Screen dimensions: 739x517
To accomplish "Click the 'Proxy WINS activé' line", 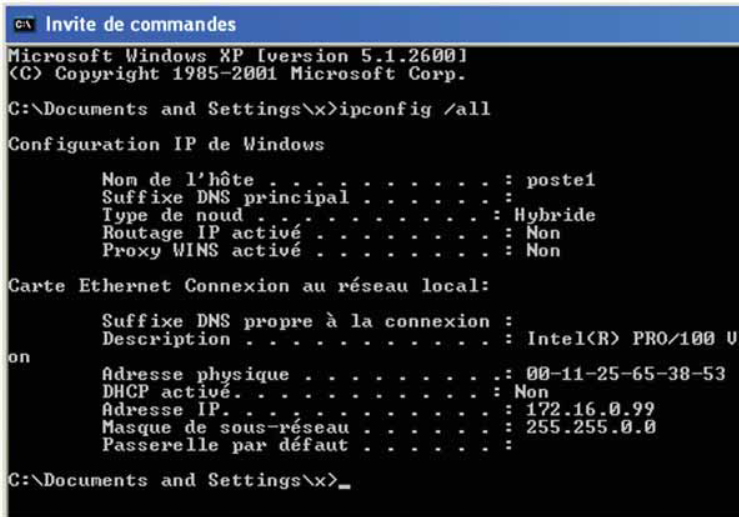I will coord(331,250).
